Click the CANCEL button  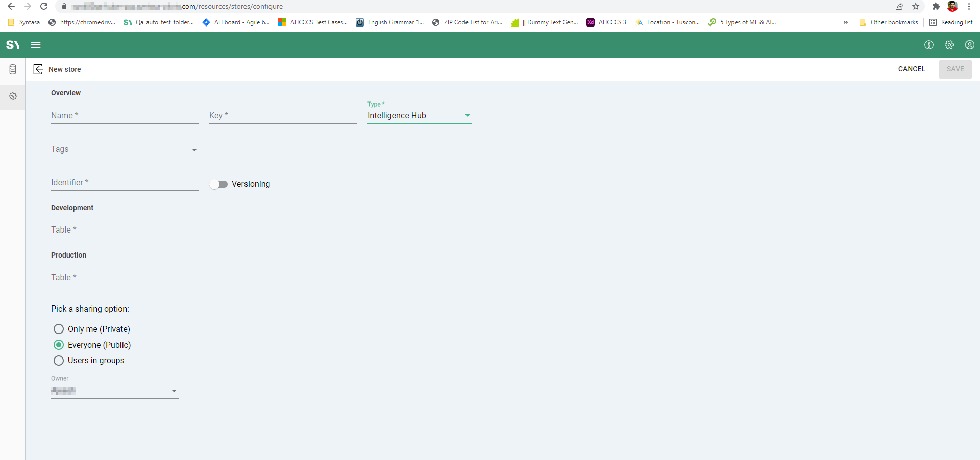pyautogui.click(x=911, y=69)
